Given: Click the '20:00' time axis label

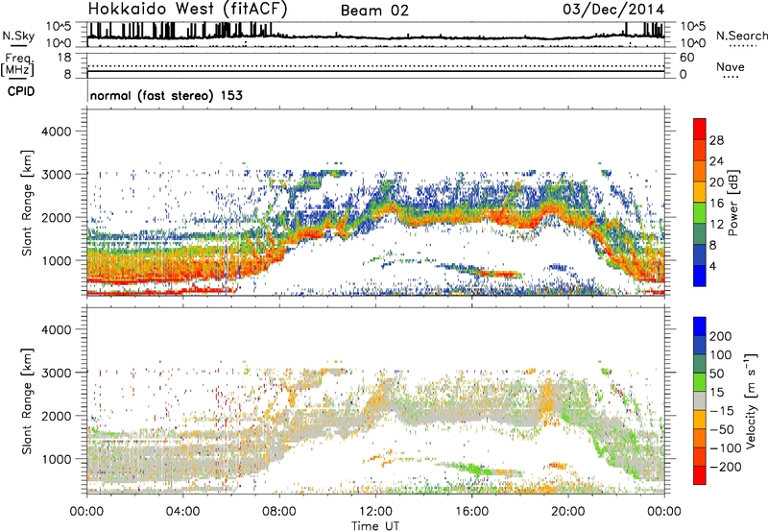Looking at the screenshot, I should (568, 512).
